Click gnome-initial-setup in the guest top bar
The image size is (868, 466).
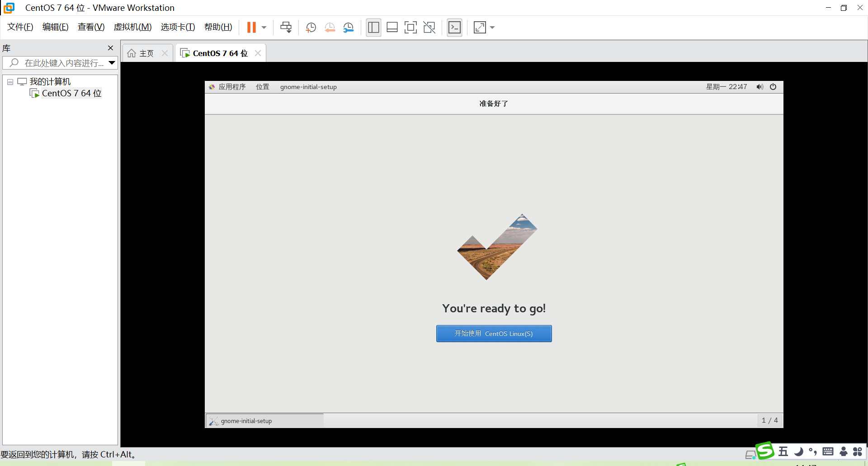(x=308, y=87)
